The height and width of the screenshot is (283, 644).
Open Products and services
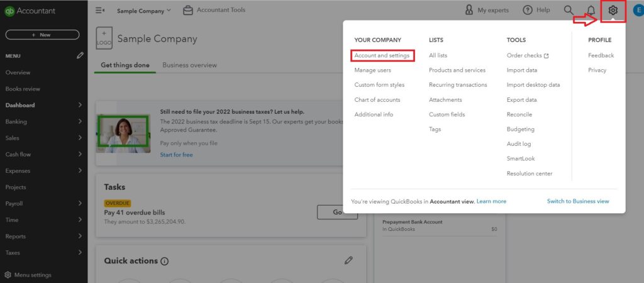(457, 70)
